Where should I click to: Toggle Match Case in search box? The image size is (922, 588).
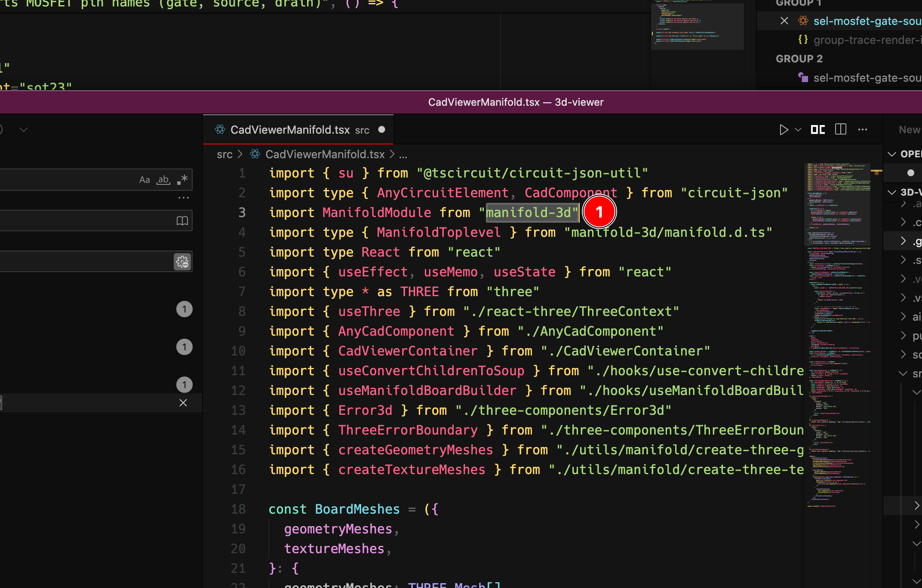144,180
